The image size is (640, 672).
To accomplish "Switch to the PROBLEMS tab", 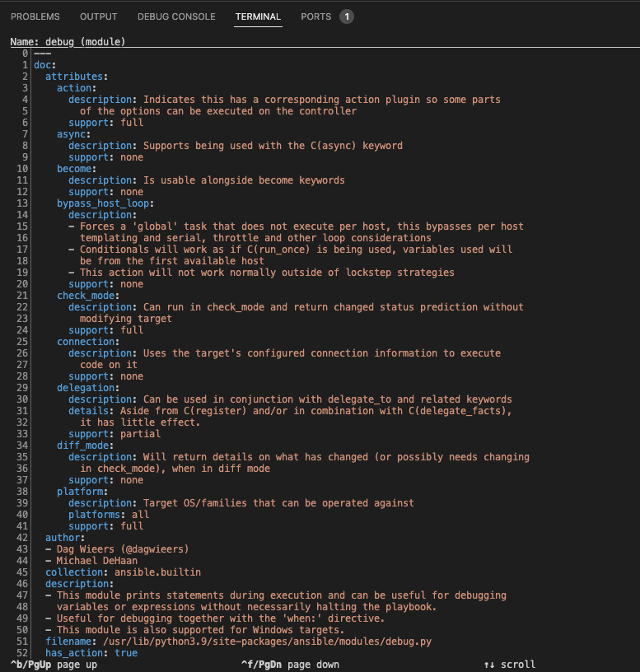I will [x=35, y=16].
